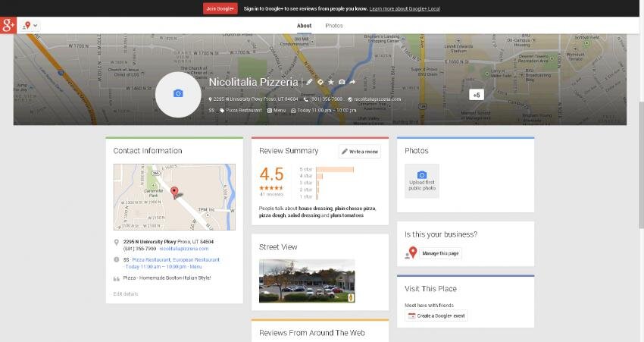Click the red map pin on small map
The image size is (644, 342).
click(174, 192)
